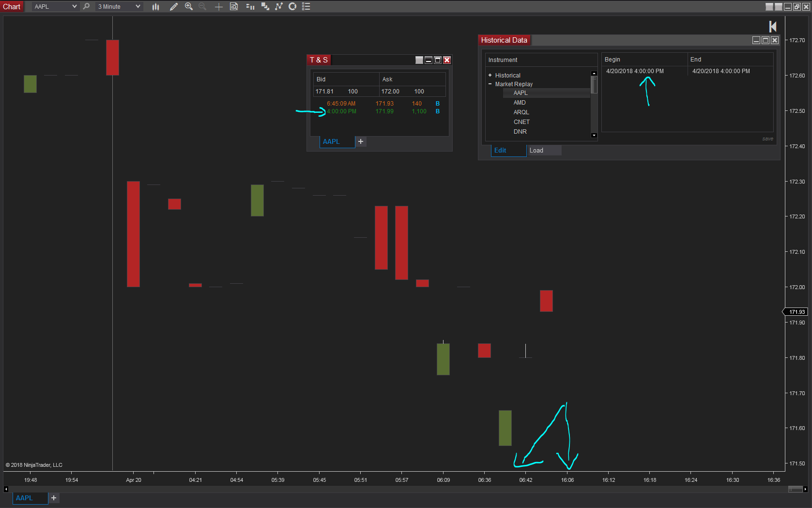Open the 3 Minute interval dropdown
Viewport: 812px width, 508px height.
pyautogui.click(x=119, y=6)
